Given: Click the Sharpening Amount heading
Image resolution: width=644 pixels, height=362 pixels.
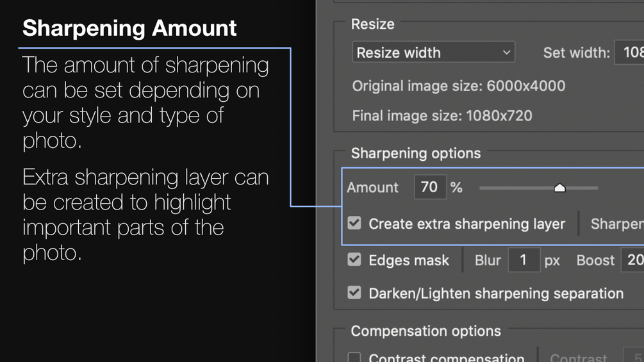Looking at the screenshot, I should [129, 28].
